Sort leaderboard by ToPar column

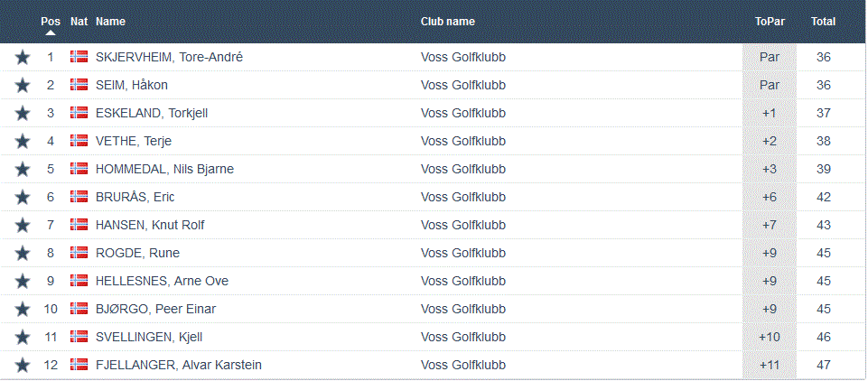pos(769,22)
